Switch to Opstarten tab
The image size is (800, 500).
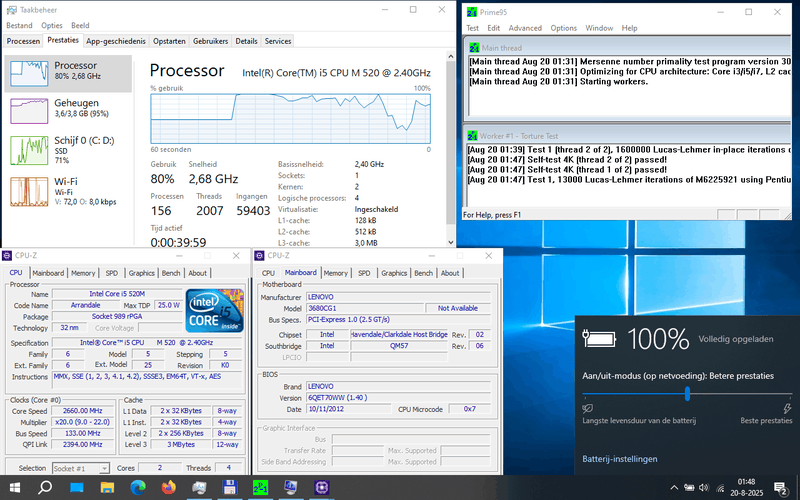coord(169,41)
